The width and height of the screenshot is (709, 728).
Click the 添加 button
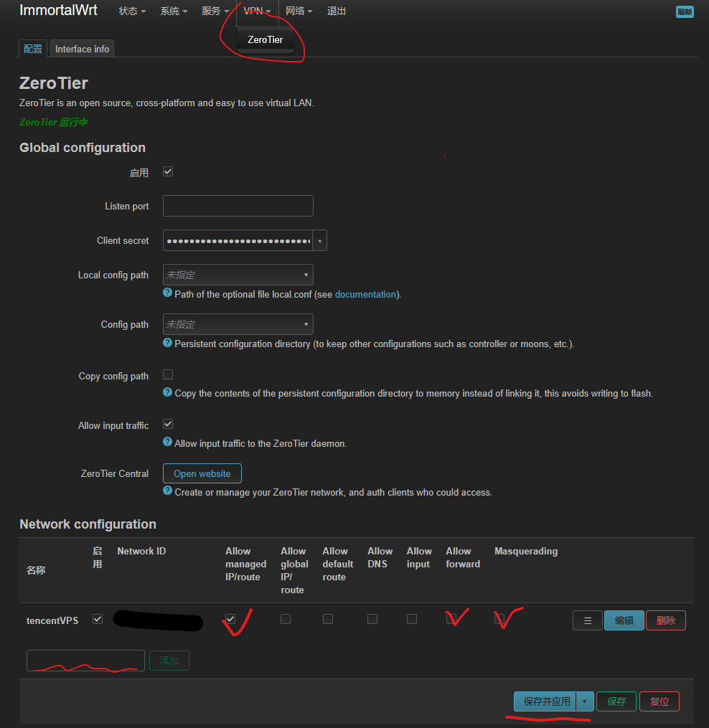click(169, 661)
